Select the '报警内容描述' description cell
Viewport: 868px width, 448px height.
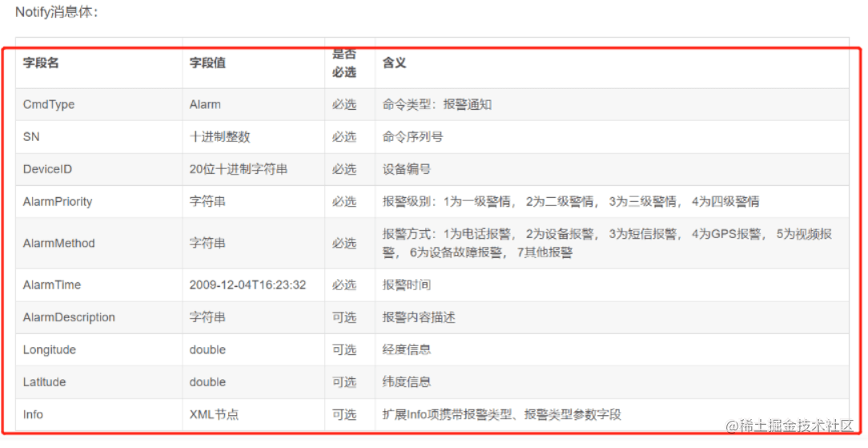tap(419, 317)
